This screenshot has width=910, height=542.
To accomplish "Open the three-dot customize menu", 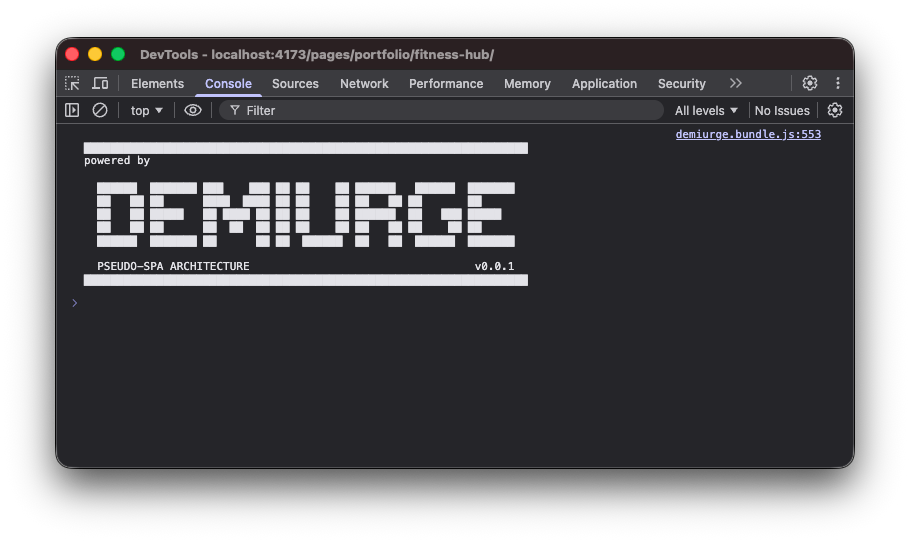I will [837, 83].
